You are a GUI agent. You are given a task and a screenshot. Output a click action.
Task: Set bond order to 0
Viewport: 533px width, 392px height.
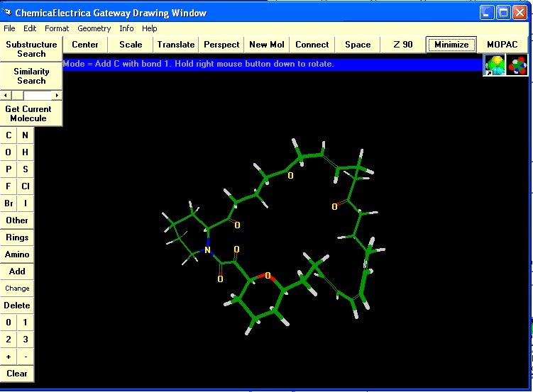click(x=9, y=322)
